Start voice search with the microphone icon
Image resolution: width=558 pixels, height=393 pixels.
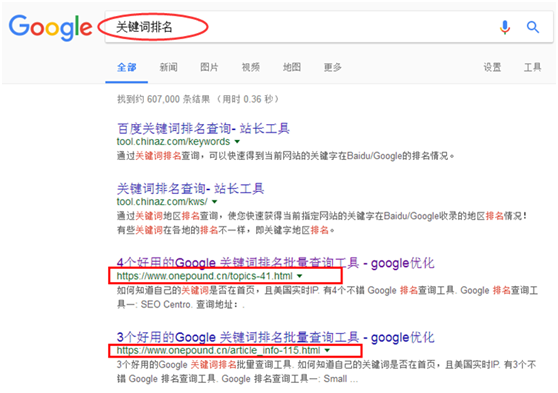pos(505,27)
